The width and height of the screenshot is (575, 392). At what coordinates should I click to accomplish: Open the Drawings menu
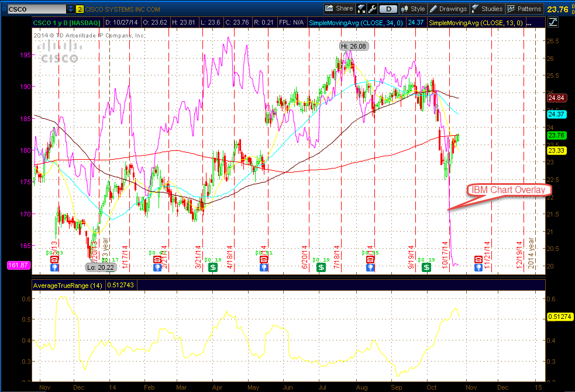[x=448, y=9]
